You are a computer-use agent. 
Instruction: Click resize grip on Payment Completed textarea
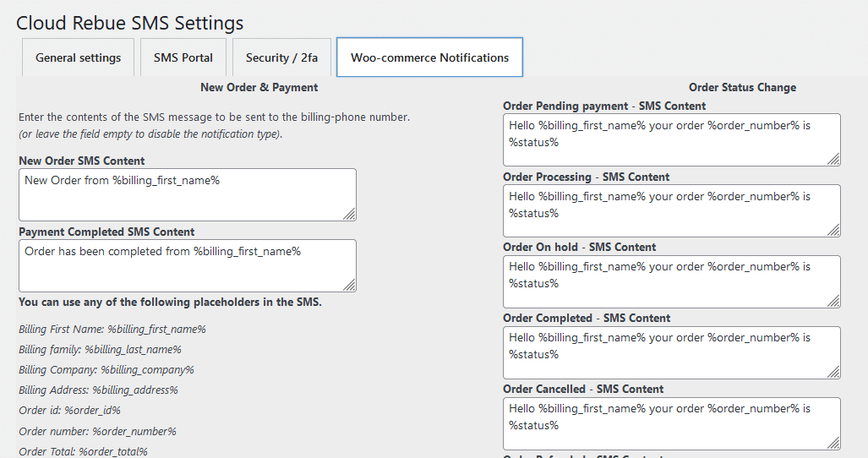pyautogui.click(x=349, y=285)
